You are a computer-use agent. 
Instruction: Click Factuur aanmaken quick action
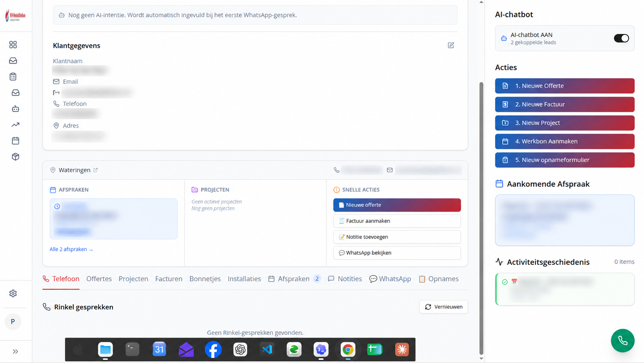coord(397,221)
